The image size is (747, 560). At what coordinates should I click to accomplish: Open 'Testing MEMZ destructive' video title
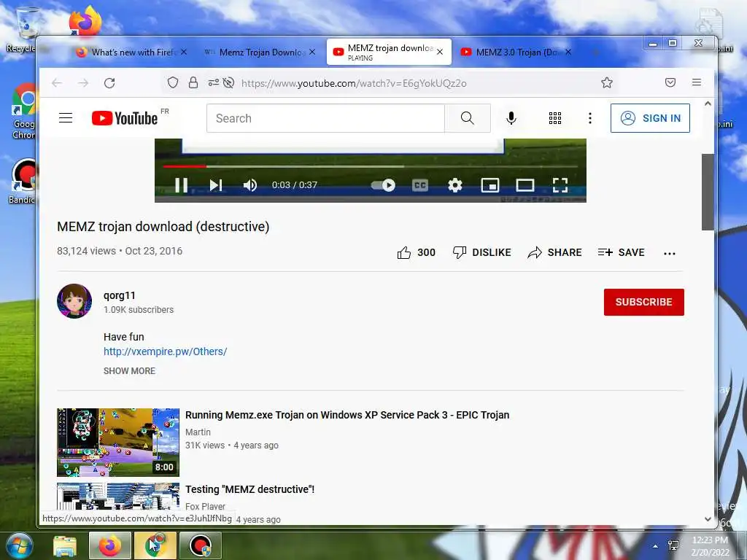pyautogui.click(x=249, y=489)
